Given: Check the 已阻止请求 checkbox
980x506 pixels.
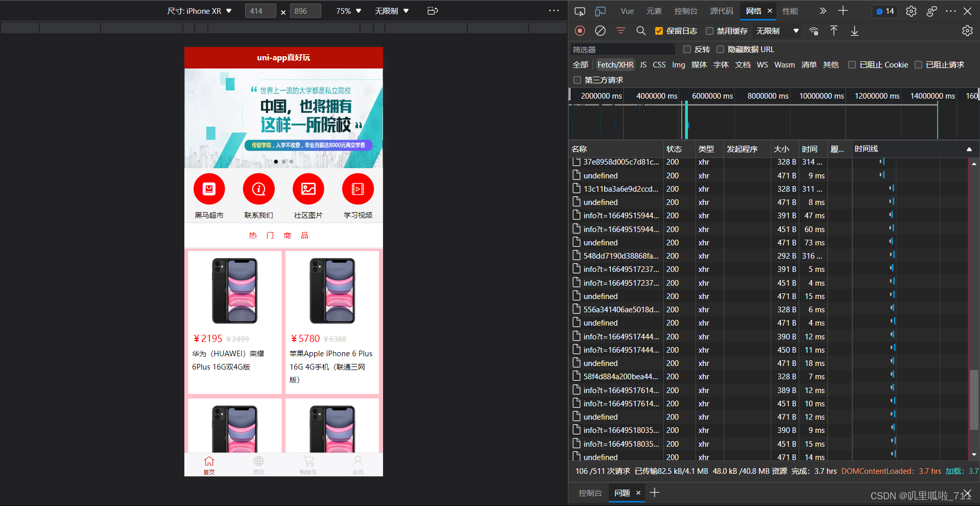Looking at the screenshot, I should 918,65.
